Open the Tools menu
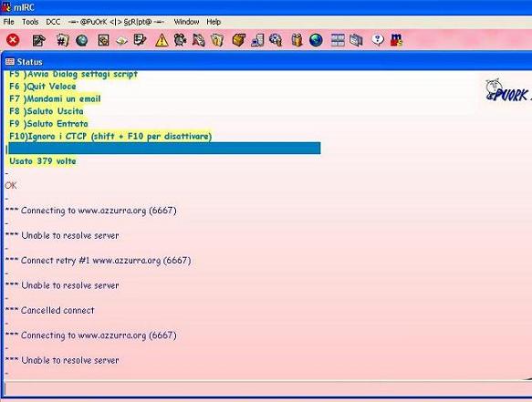532x402 pixels. click(30, 22)
